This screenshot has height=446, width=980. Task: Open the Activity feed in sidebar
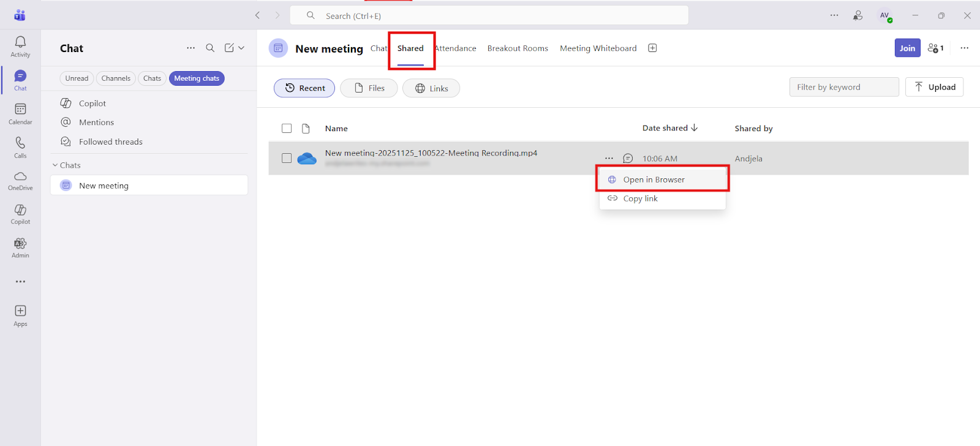[x=20, y=46]
